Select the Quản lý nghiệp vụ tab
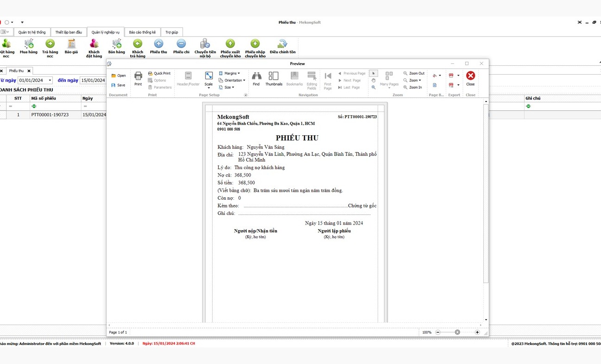This screenshot has width=601, height=364. click(106, 32)
